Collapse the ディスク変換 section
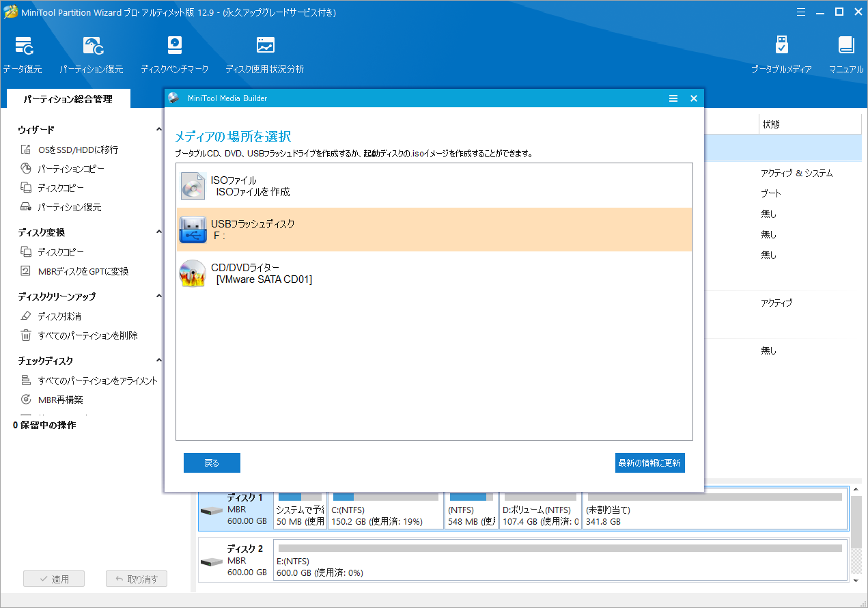This screenshot has height=608, width=868. (x=159, y=232)
